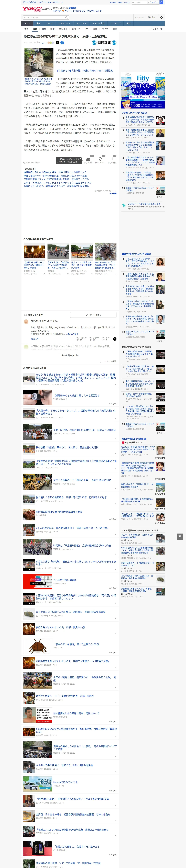Open the トピックス一覧 link
Viewport: 186px width, 868px height.
[155, 29]
